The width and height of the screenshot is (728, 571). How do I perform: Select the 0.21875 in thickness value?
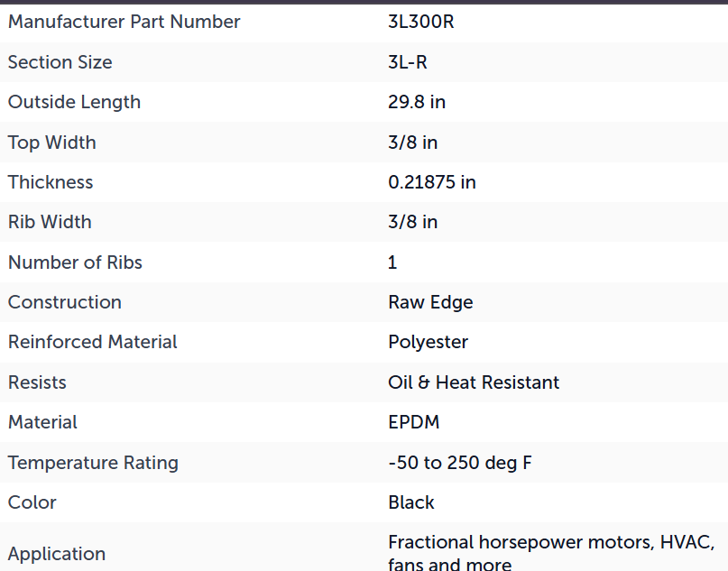(432, 182)
